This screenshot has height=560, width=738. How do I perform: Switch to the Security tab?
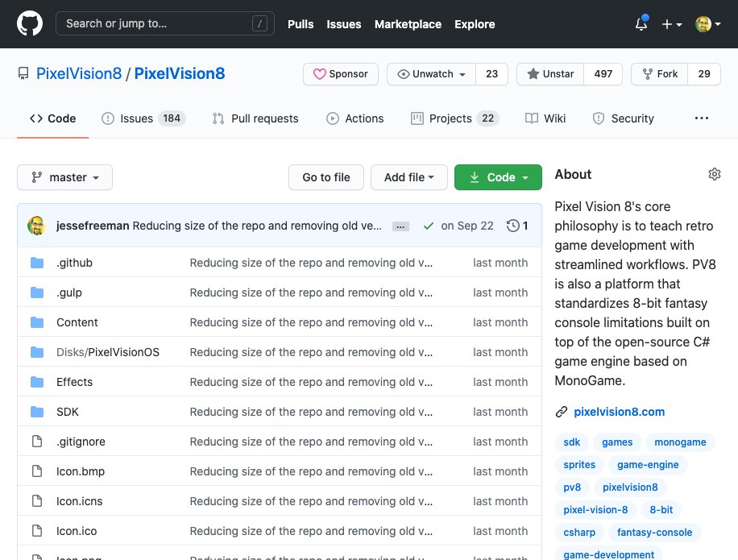click(x=623, y=118)
